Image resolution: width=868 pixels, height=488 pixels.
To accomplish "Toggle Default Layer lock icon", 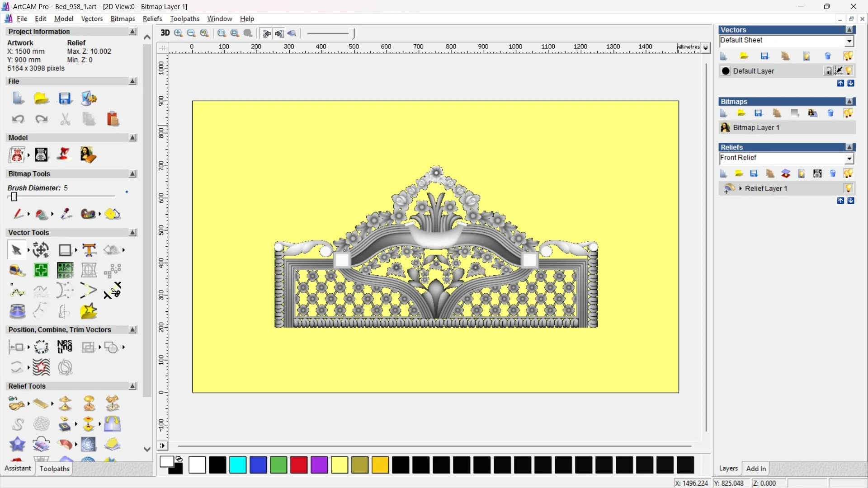I will pyautogui.click(x=828, y=71).
